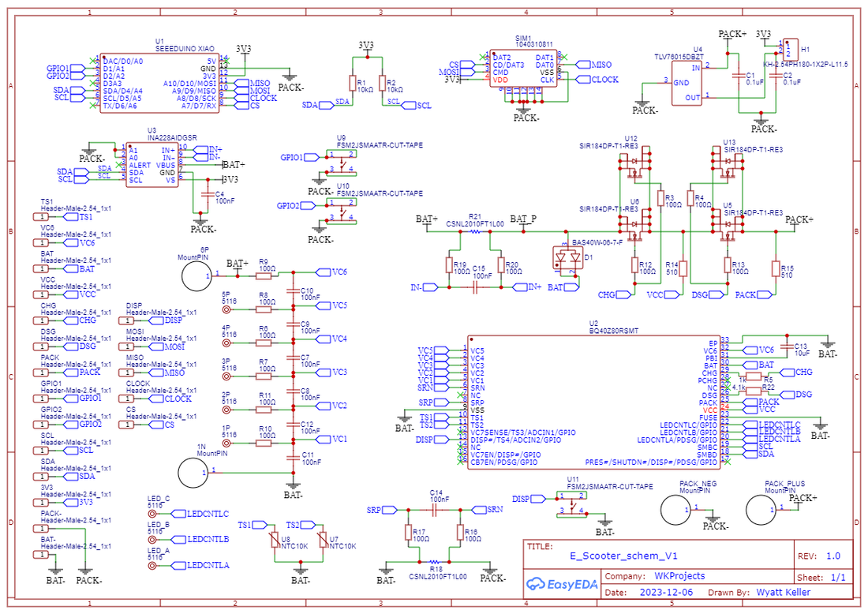The width and height of the screenshot is (868, 614).
Task: Select the 1N MountPIN circle
Action: [194, 472]
